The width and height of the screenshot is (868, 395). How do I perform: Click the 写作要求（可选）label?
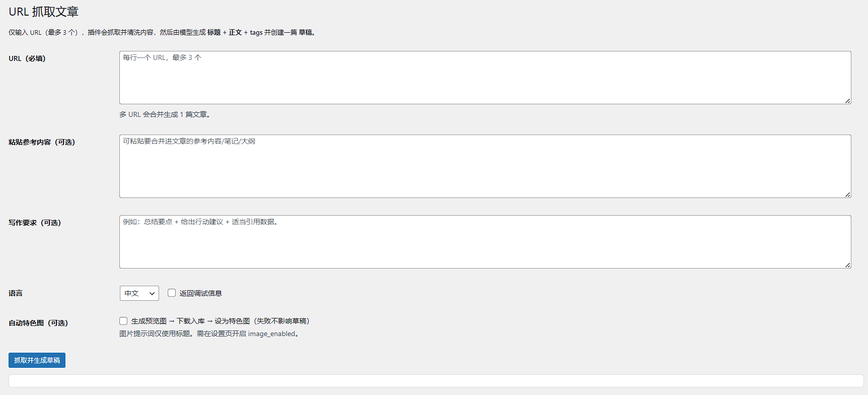coord(35,223)
